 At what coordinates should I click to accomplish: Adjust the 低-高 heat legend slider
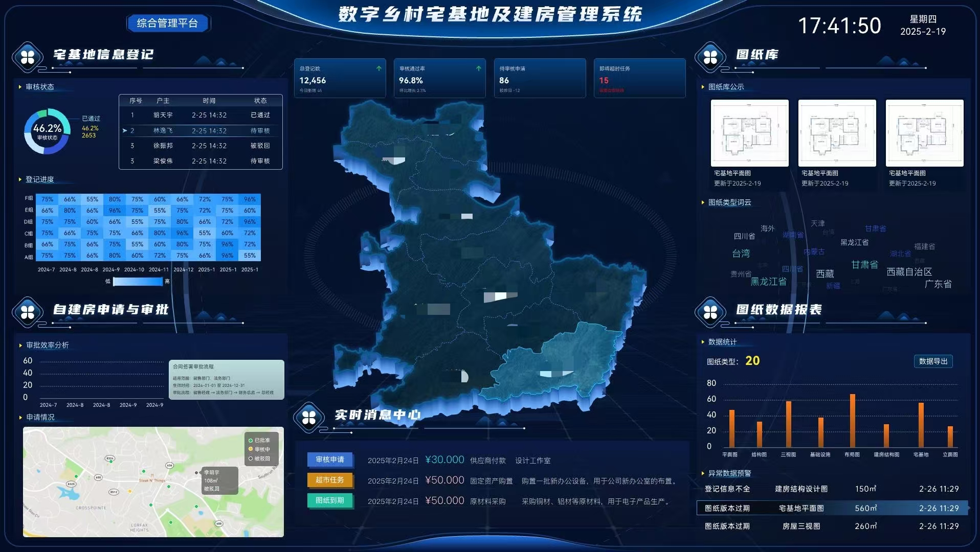click(137, 282)
